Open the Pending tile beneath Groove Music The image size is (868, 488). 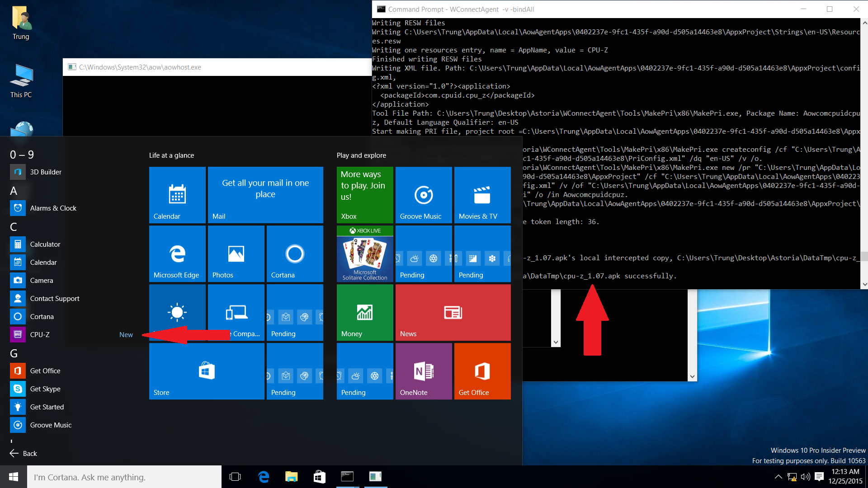pos(424,253)
